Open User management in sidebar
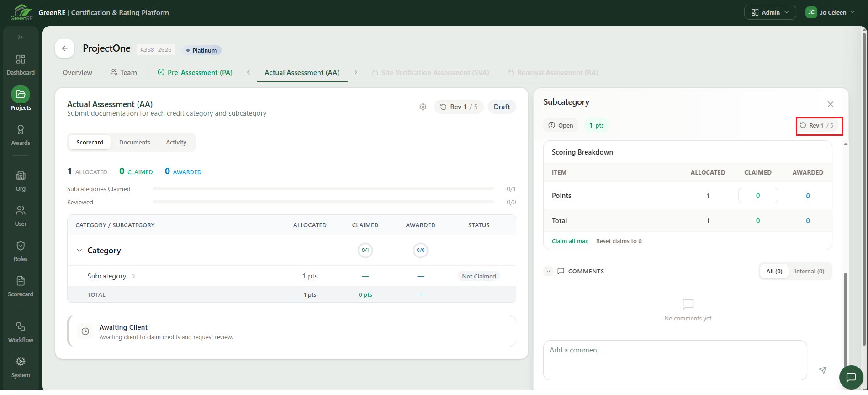Screen dimensions: 868x395 (21, 216)
